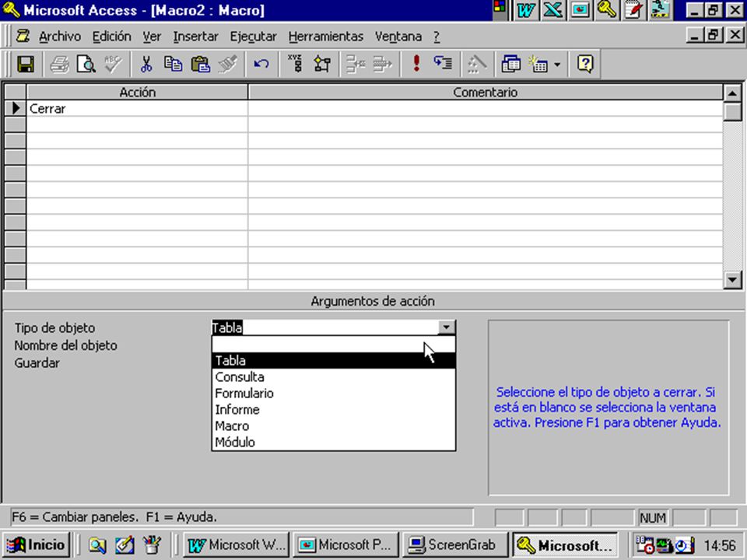The image size is (747, 560).
Task: Click the taskbar clock showing 14:56
Action: [720, 545]
